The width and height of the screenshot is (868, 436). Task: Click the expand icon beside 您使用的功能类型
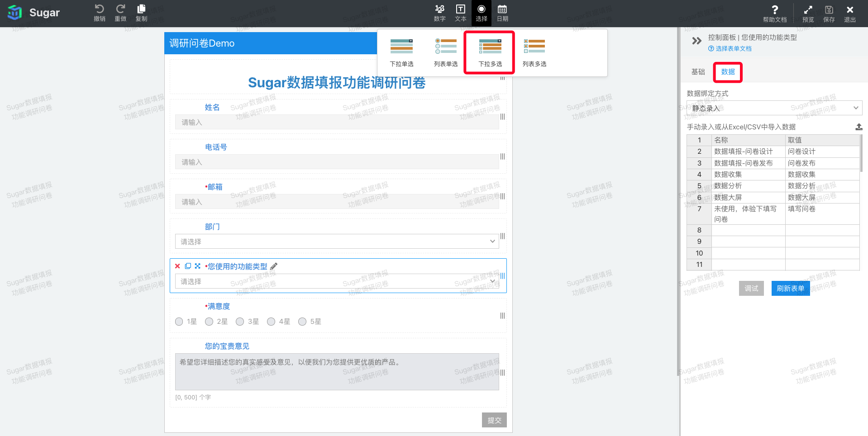(x=198, y=266)
